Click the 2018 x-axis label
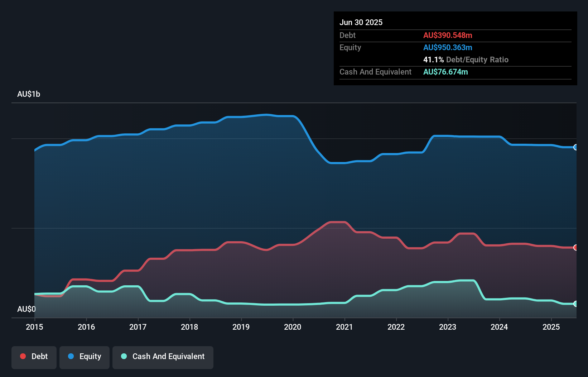 tap(189, 327)
